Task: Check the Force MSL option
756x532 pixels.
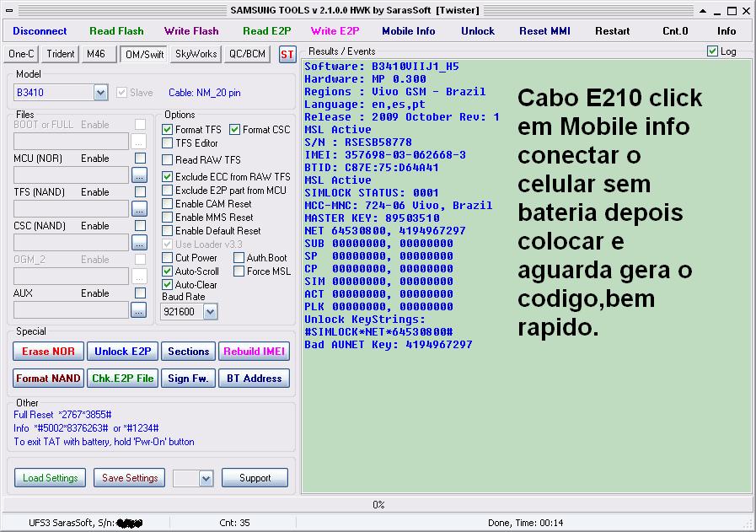Action: [239, 271]
